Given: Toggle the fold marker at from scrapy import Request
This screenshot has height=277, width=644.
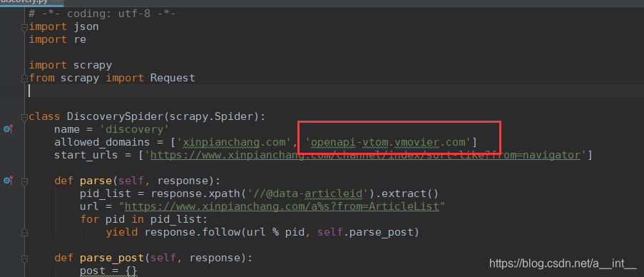Looking at the screenshot, I should click(x=24, y=78).
